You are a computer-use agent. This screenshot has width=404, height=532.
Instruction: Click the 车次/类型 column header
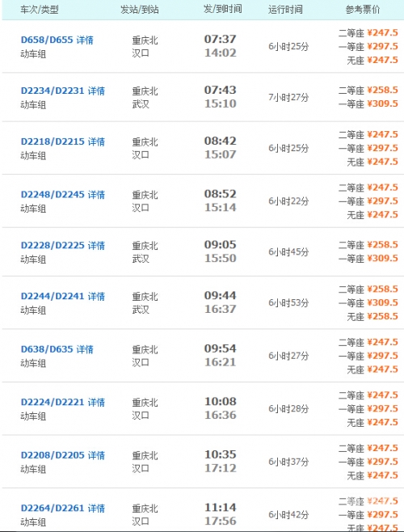coord(40,10)
